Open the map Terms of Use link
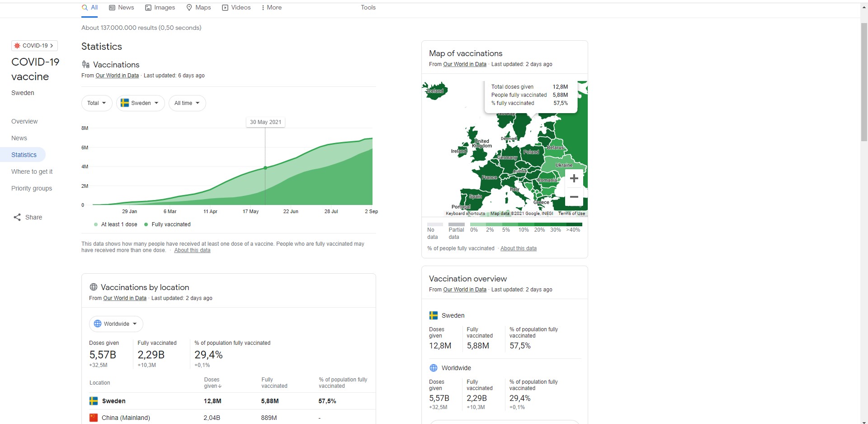Screen dimensions: 868x424 point(571,214)
